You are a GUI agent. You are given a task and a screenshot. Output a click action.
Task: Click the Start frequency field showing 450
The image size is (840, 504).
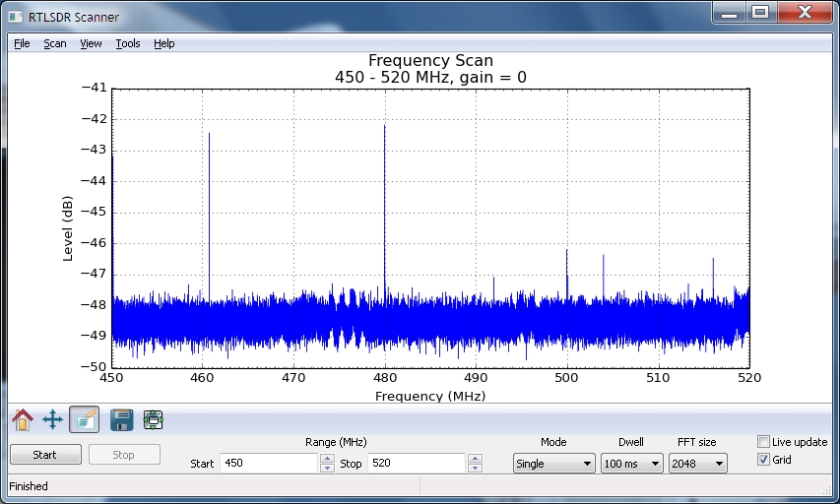269,464
